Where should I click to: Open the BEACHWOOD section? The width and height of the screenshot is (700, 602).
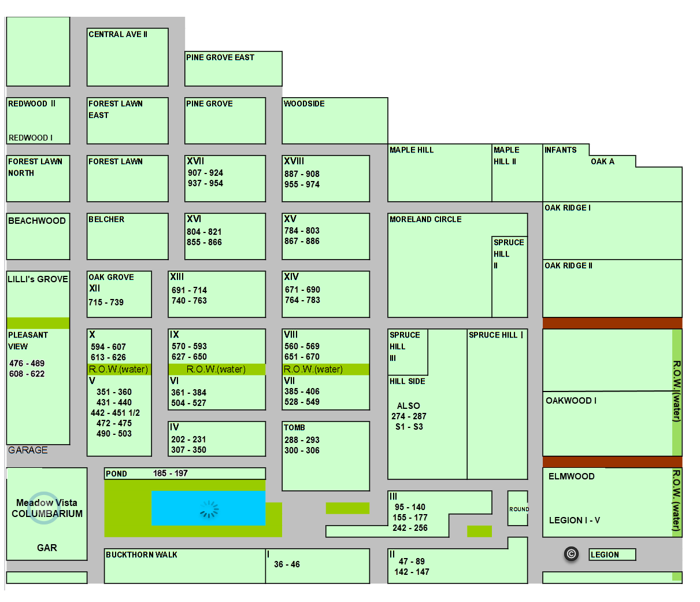click(x=38, y=237)
